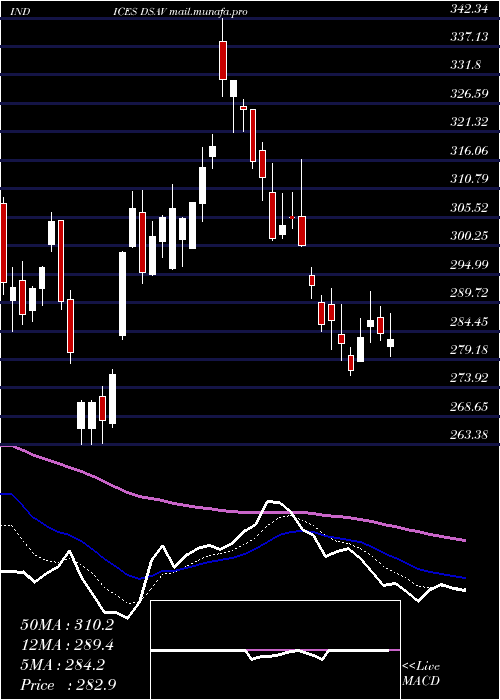Click the tallest red candle at the peak
The height and width of the screenshot is (700, 500).
(223, 60)
